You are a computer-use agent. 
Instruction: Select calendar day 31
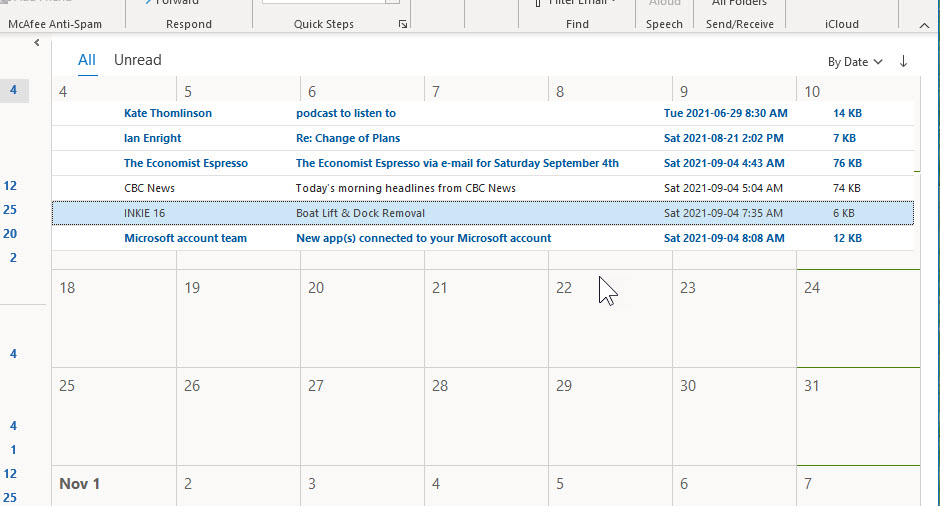[858, 418]
